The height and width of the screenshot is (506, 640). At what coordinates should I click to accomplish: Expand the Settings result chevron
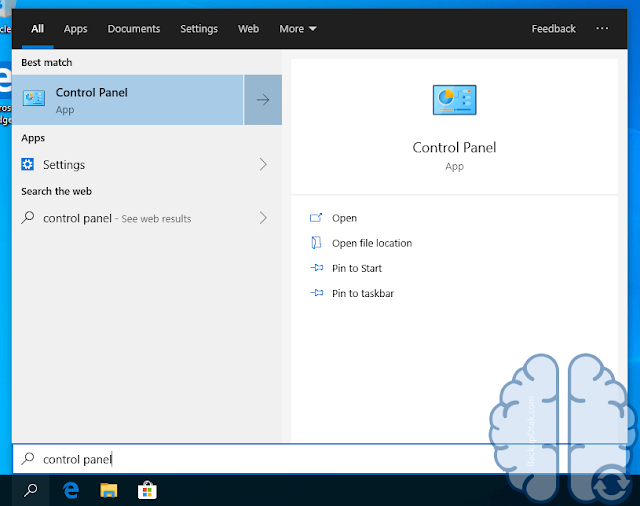click(263, 164)
